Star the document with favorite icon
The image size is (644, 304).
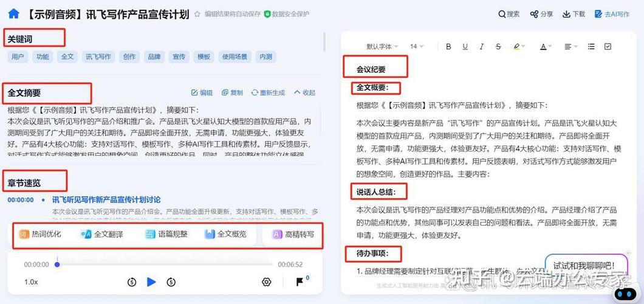pyautogui.click(x=197, y=14)
